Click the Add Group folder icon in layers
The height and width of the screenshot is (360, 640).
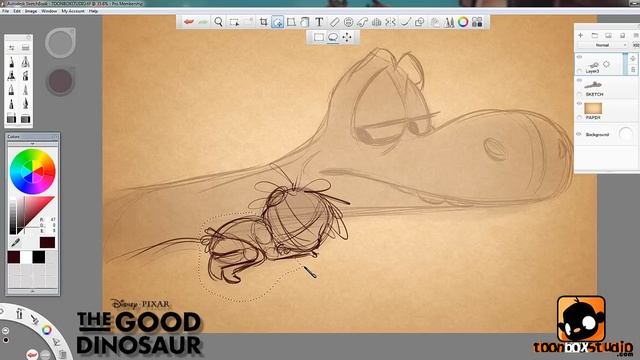click(x=595, y=36)
